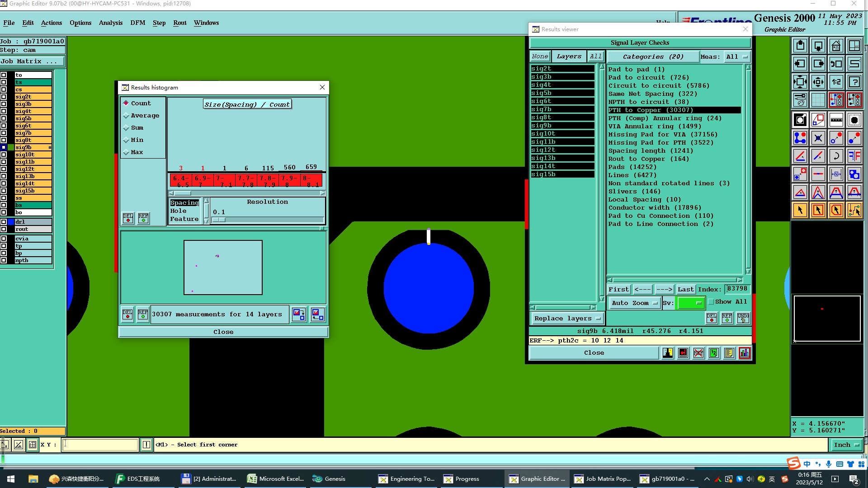
Task: Expand the Meas All dropdown
Action: pyautogui.click(x=736, y=57)
